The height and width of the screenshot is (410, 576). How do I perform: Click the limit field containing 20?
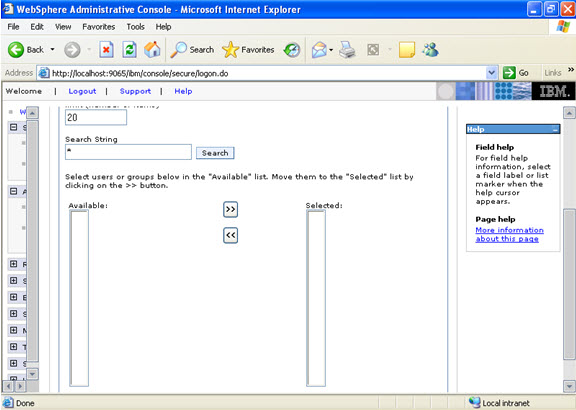tap(96, 118)
